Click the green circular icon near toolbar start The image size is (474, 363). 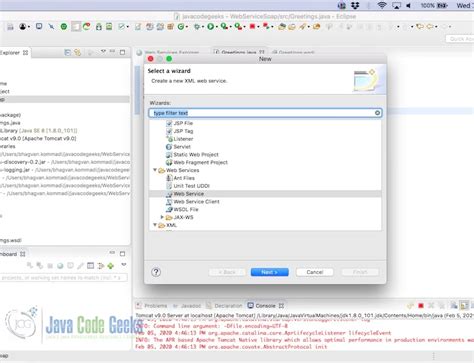click(64, 27)
